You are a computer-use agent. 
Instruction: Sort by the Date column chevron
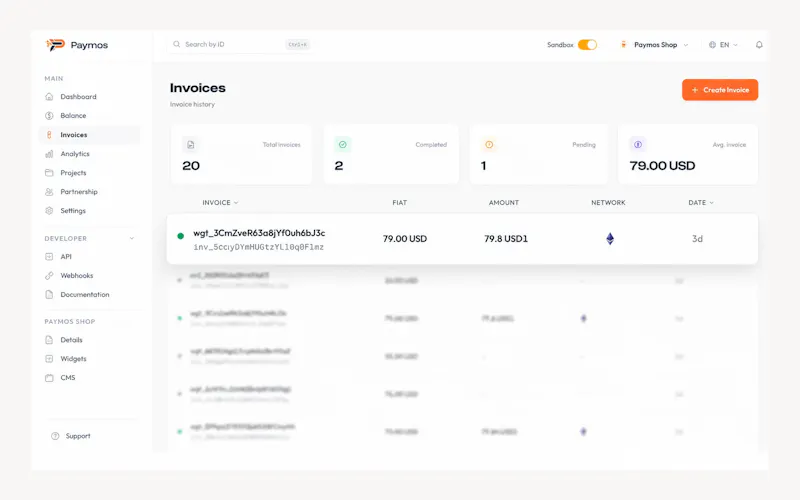pyautogui.click(x=712, y=203)
